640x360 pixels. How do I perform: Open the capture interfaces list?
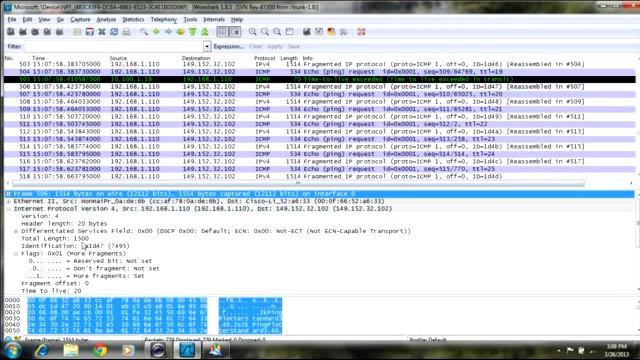(x=11, y=32)
